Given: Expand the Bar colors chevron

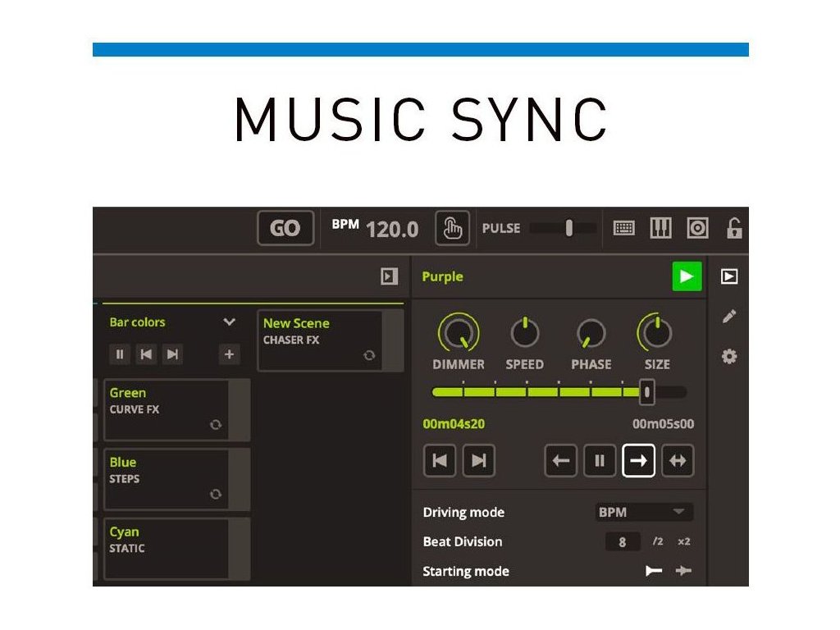Looking at the screenshot, I should click(229, 322).
